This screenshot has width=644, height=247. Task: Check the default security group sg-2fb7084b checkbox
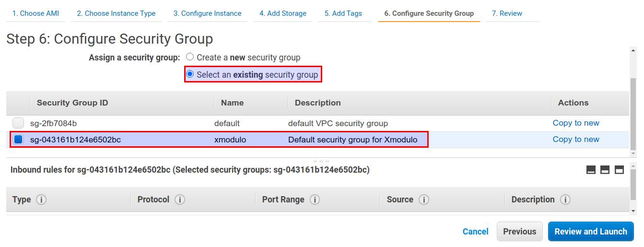tap(18, 123)
